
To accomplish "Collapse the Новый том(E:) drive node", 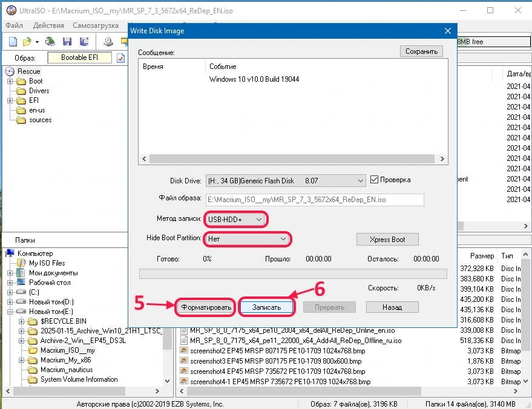I will click(10, 312).
